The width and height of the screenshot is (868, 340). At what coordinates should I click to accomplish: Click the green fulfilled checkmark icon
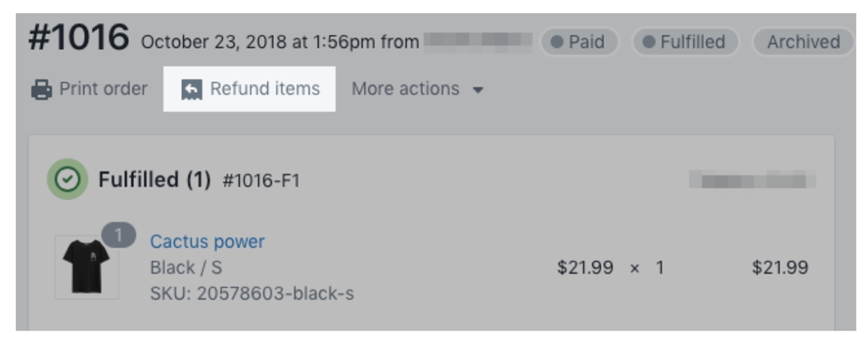click(67, 180)
